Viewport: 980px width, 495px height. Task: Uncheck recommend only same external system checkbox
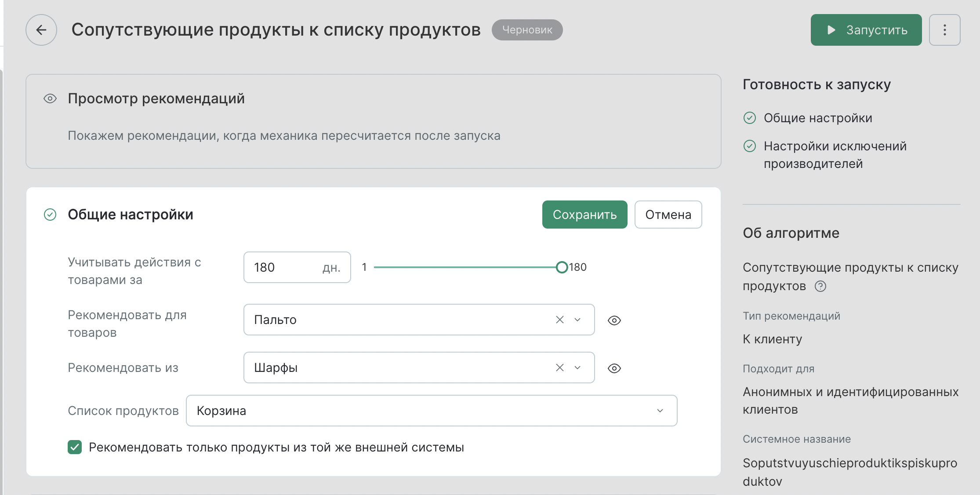pos(75,447)
